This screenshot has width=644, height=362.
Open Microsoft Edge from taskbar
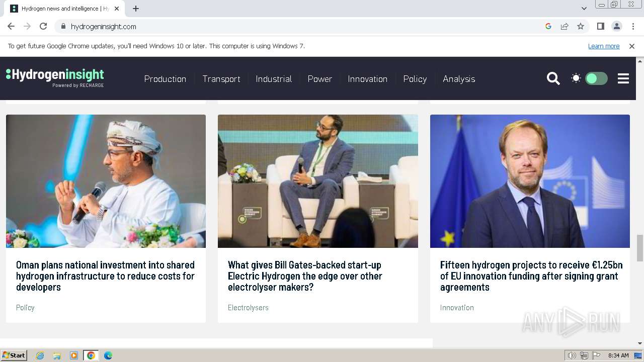(x=108, y=355)
